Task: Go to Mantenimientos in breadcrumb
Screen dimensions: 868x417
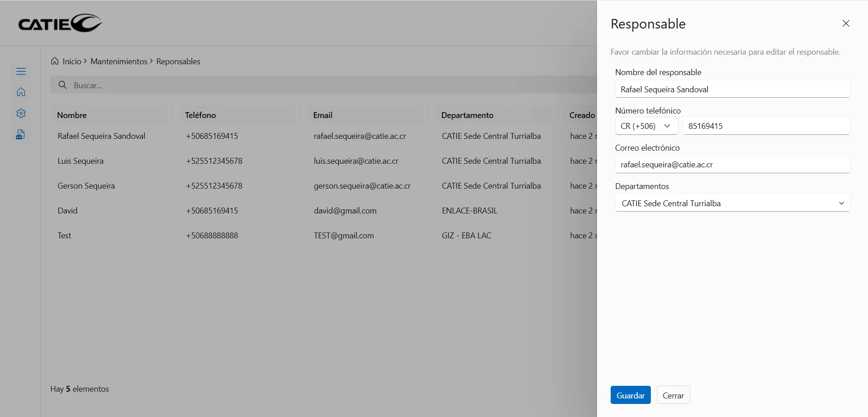Action: click(119, 62)
